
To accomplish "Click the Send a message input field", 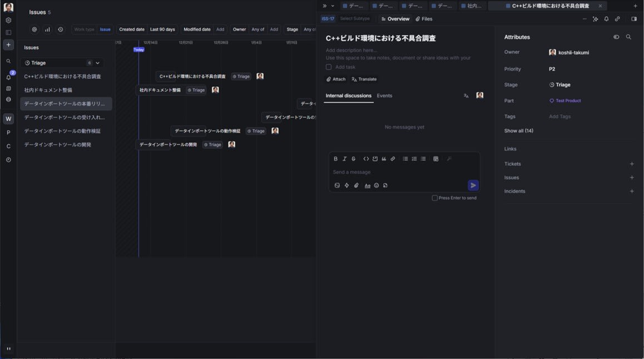I will pos(404,173).
